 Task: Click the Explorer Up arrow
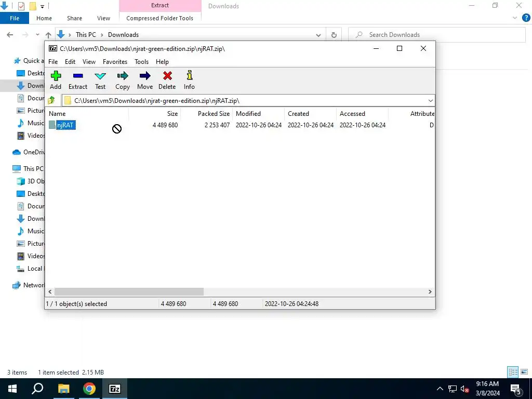[x=48, y=35]
